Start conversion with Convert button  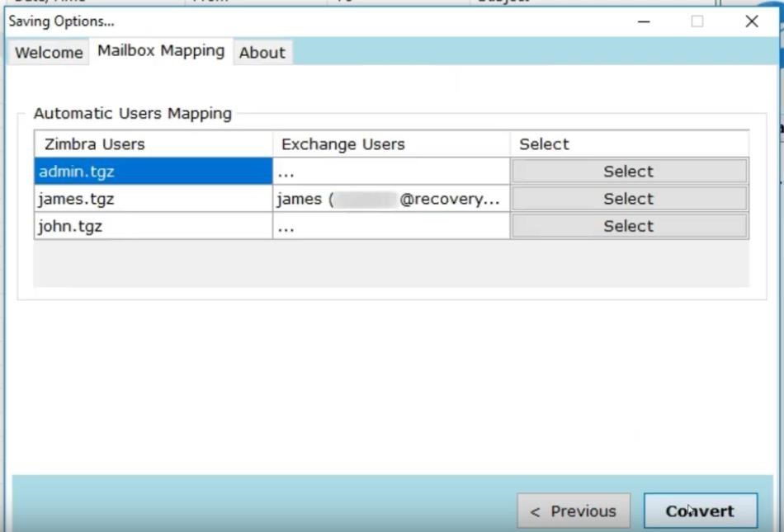[701, 511]
